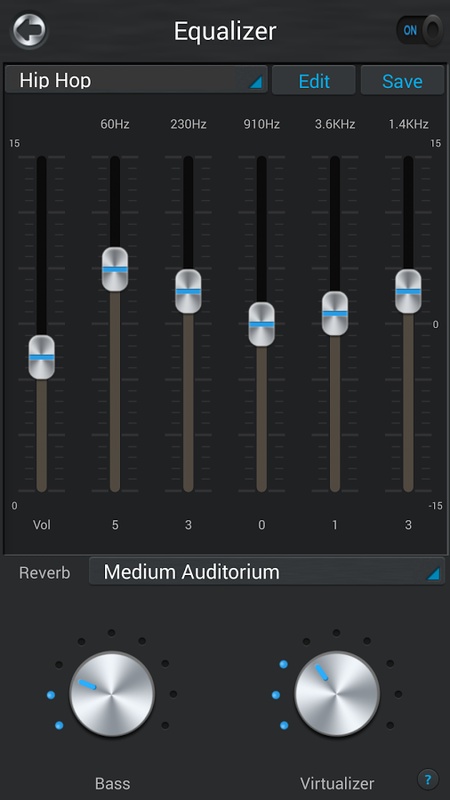Click the 230Hz slider handle
Viewport: 450px width, 800px height.
(188, 291)
